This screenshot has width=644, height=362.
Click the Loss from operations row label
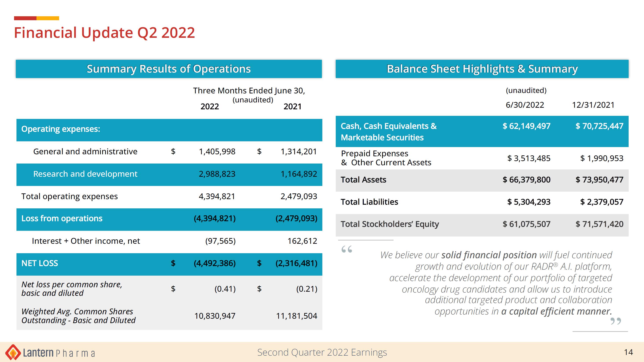62,218
